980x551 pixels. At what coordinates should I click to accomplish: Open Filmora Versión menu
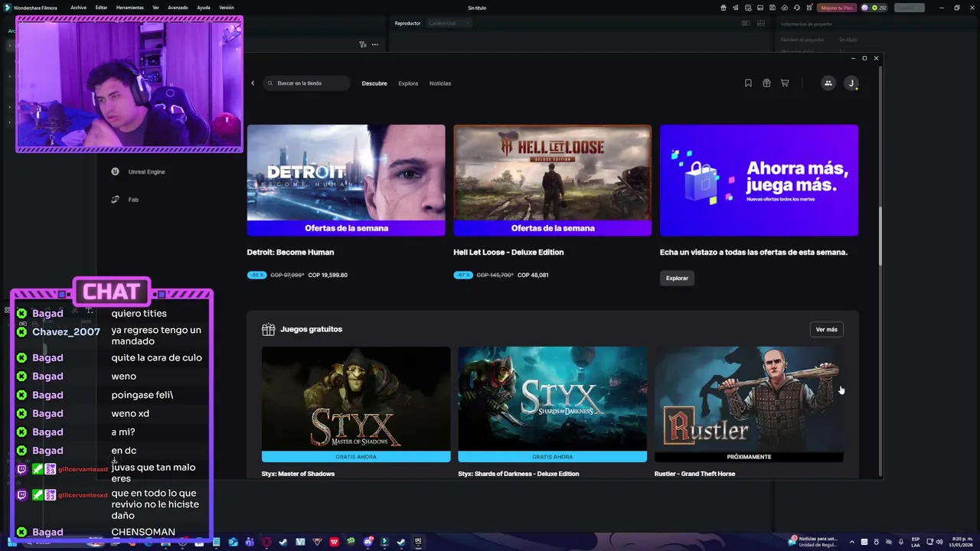(x=227, y=8)
